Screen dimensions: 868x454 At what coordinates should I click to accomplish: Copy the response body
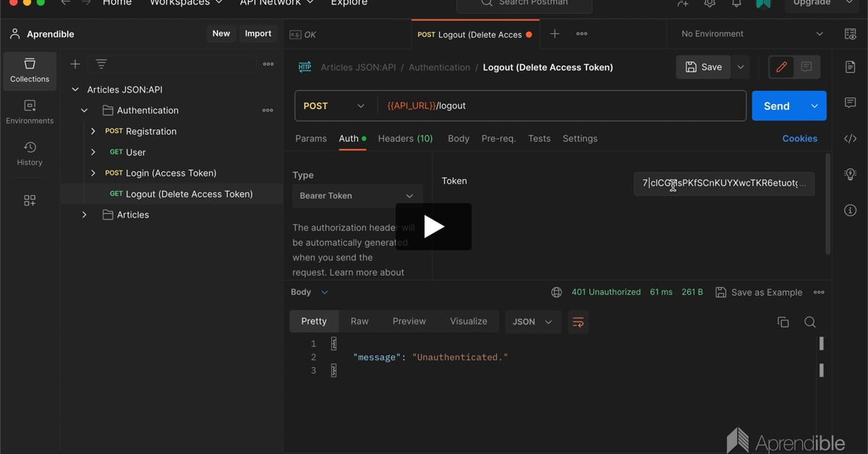coord(783,322)
